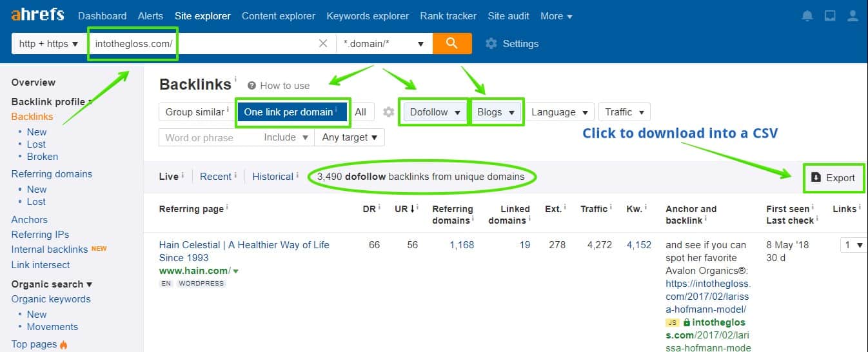Open Keywords explorer in top navigation
The width and height of the screenshot is (868, 352).
click(x=368, y=16)
